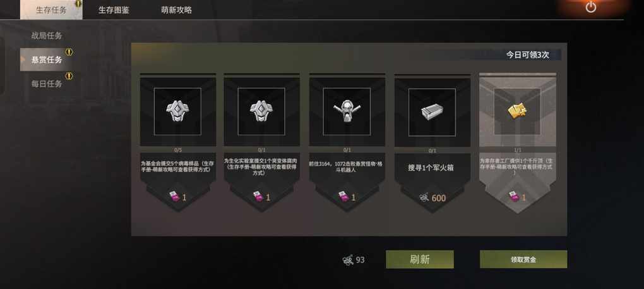The image size is (644, 289).
Task: Click the pink ticket reward on completed card
Action: 513,197
